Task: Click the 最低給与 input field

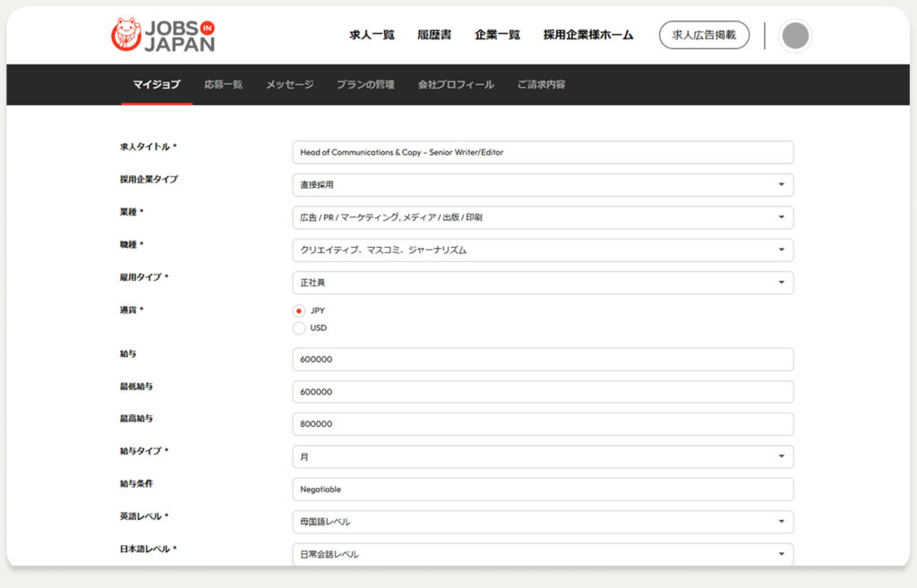Action: (x=543, y=392)
